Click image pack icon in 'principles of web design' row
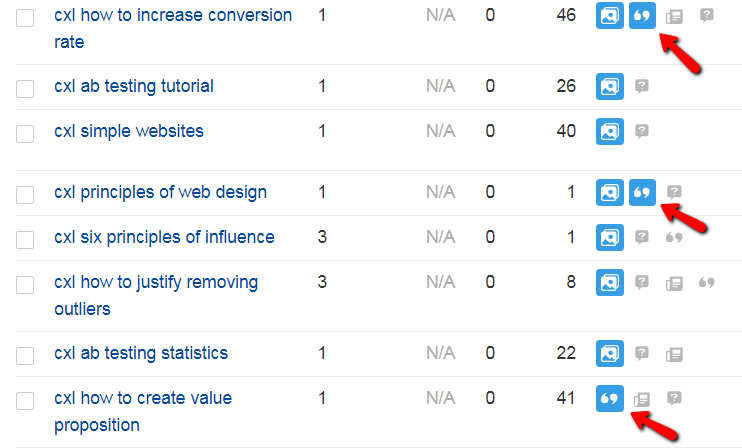The image size is (742, 448). click(x=610, y=192)
